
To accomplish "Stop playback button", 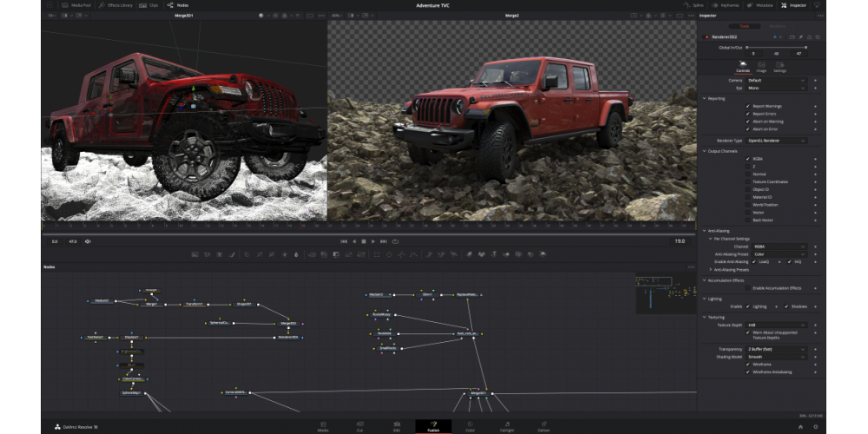I will click(x=364, y=241).
